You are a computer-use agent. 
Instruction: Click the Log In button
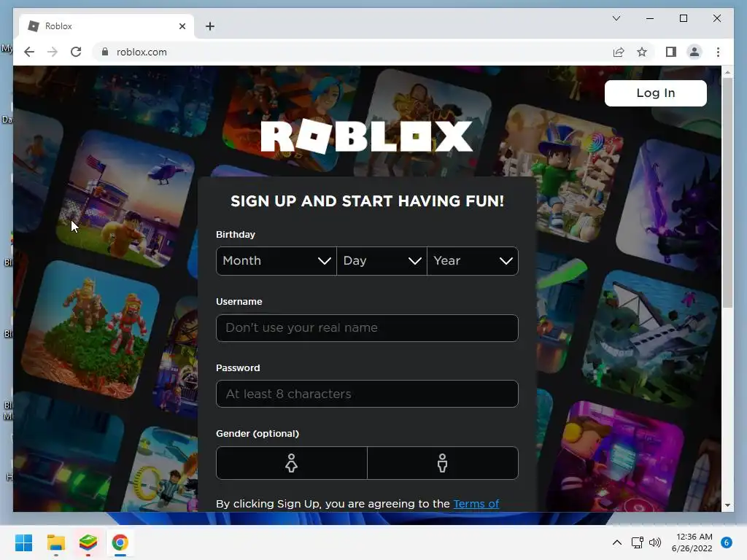[656, 93]
